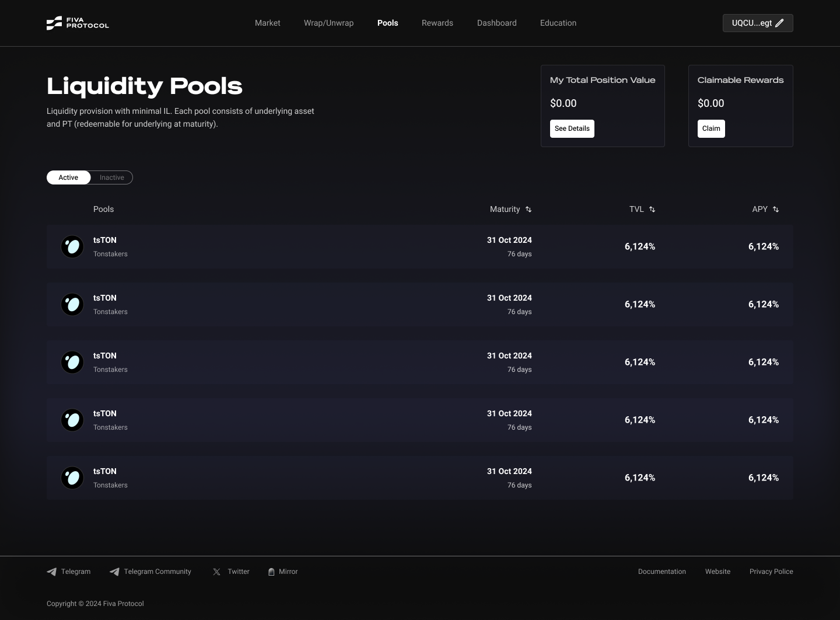Open the Wrap/Unwrap section
840x620 pixels.
click(328, 23)
